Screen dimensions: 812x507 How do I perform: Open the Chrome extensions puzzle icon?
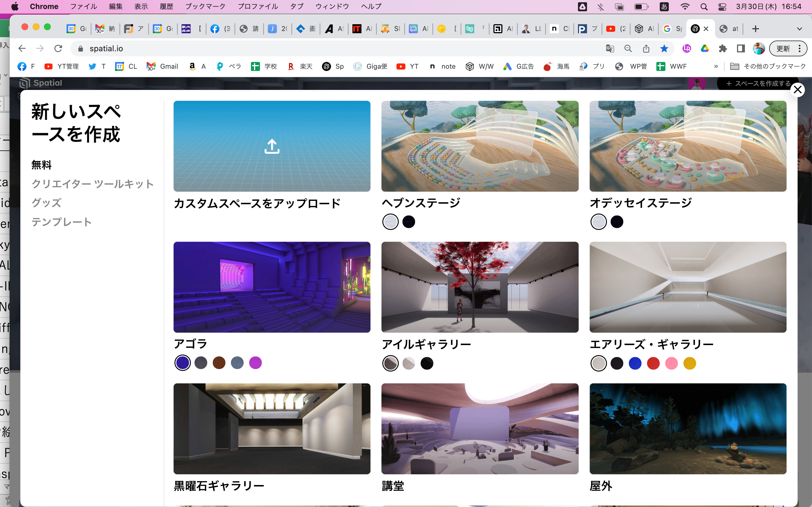[722, 49]
